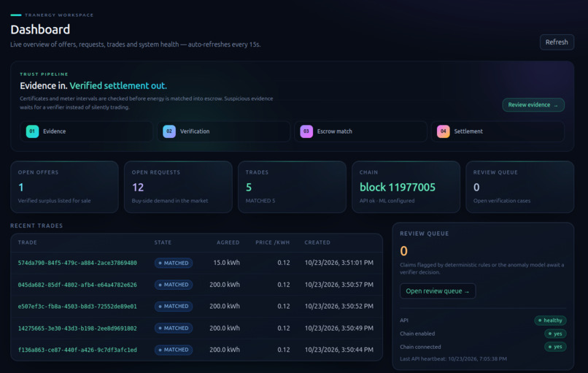Click the Last API heartbeat text
The height and width of the screenshot is (373, 588).
coord(453,358)
